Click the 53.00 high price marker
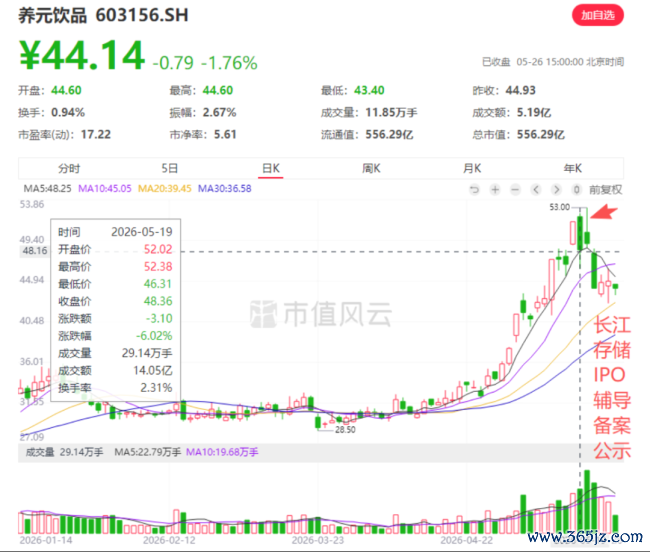This screenshot has width=650, height=552. 560,207
